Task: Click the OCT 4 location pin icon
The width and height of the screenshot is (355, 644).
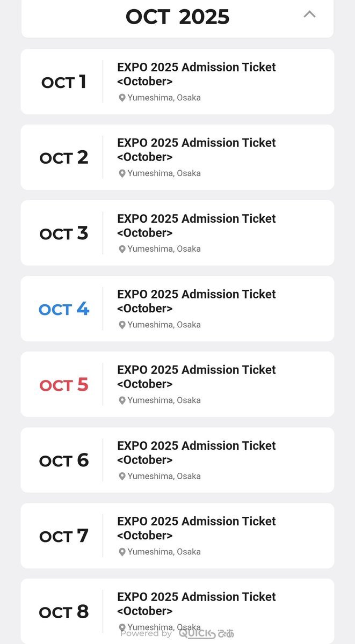Action: 122,325
